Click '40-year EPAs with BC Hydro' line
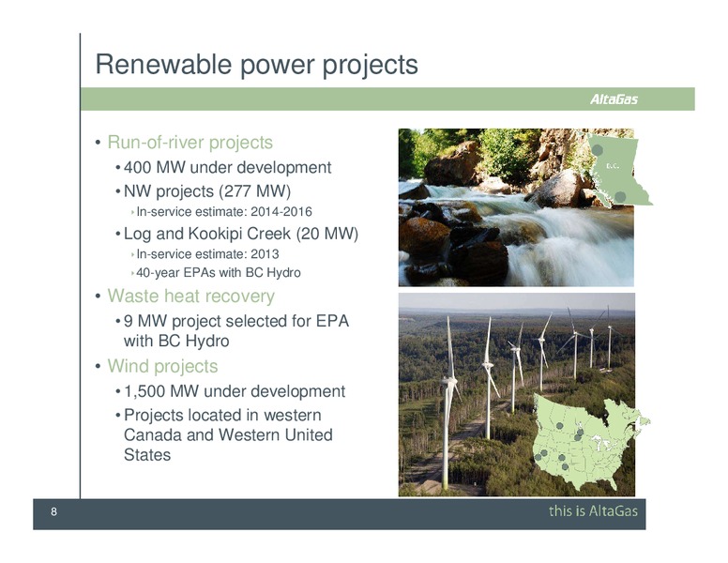The image size is (728, 563). pyautogui.click(x=219, y=273)
